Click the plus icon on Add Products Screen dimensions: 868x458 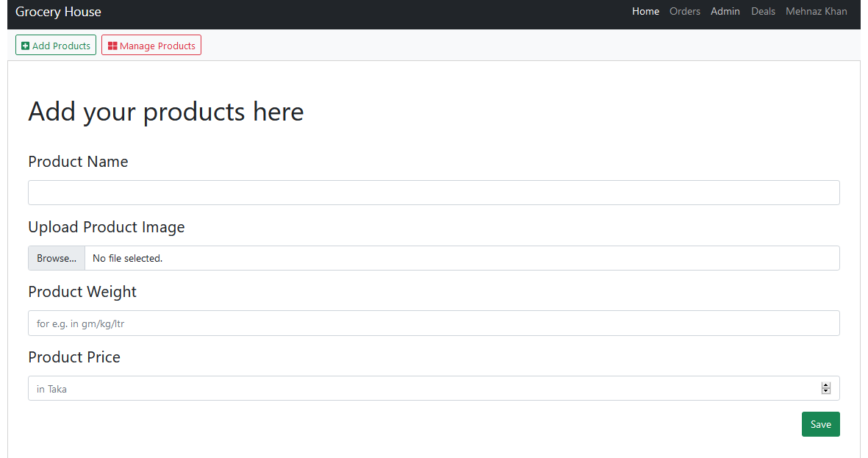coord(26,46)
